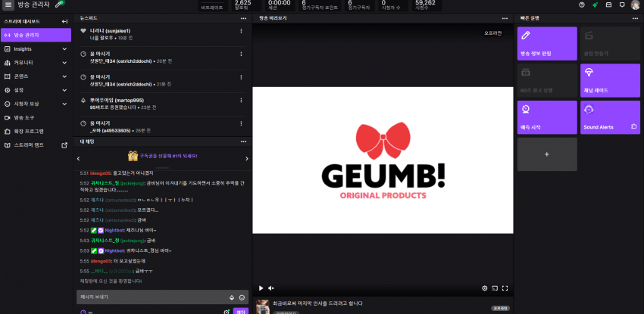Open the emote picker smiley icon
This screenshot has width=644, height=314.
[242, 297]
